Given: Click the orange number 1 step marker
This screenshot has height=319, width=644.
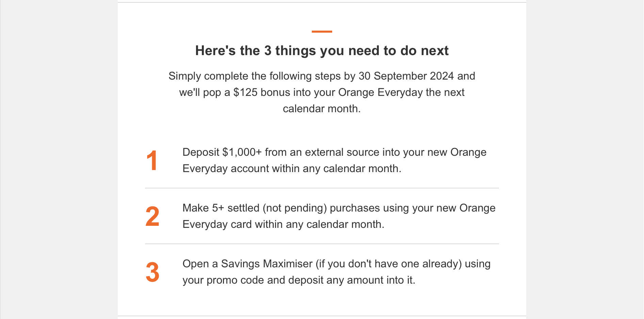Looking at the screenshot, I should click(152, 161).
